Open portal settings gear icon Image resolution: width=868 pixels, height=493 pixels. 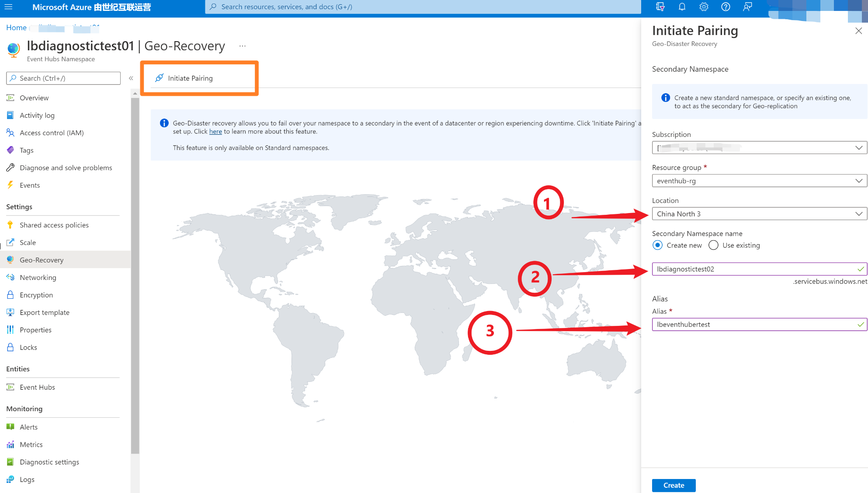(x=704, y=7)
